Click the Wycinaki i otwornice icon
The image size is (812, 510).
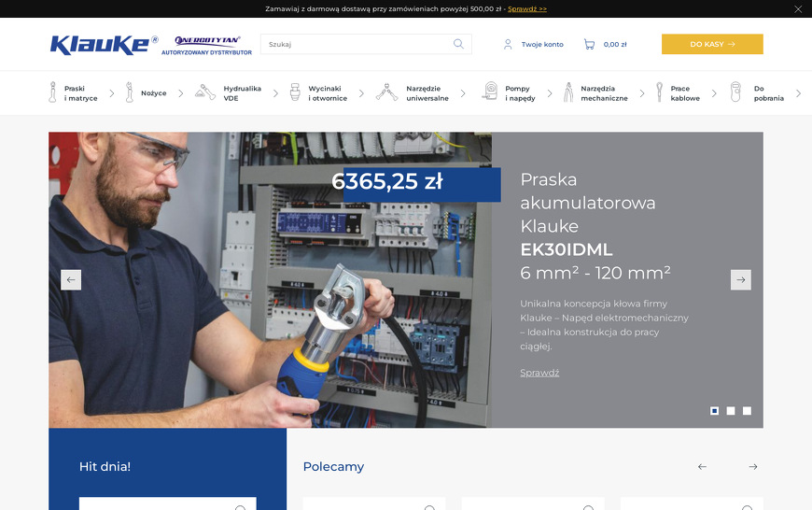295,92
